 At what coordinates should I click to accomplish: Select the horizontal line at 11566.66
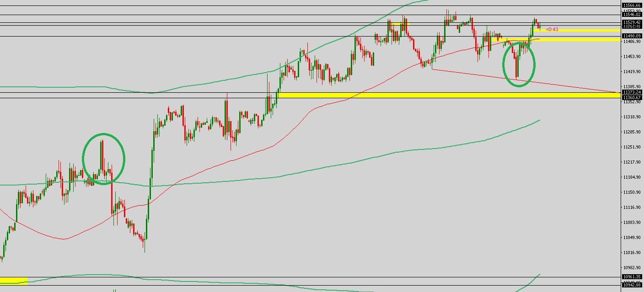tap(310, 5)
